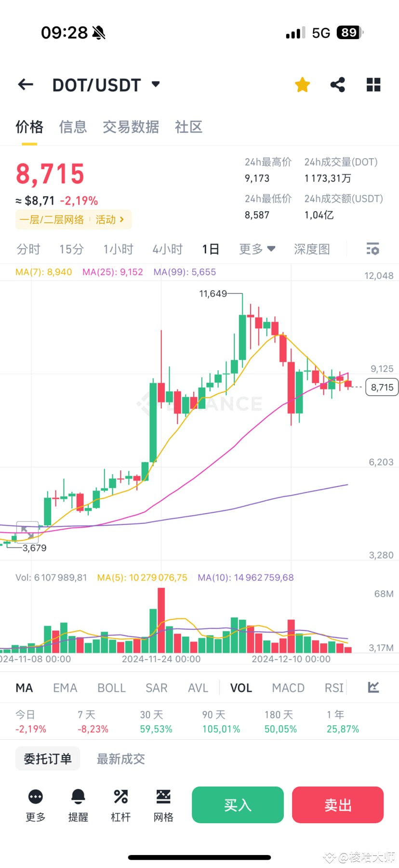
Task: Enable the MACD indicator
Action: 288,688
